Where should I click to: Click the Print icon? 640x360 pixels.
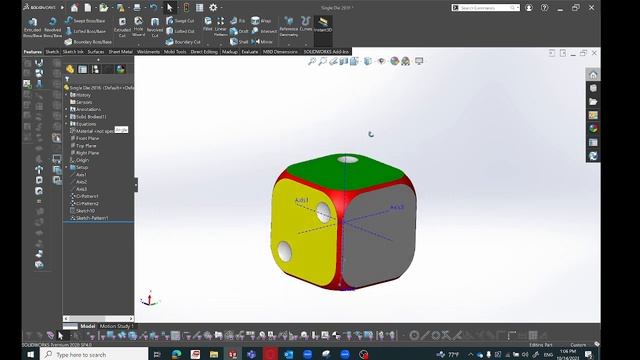coord(137,7)
